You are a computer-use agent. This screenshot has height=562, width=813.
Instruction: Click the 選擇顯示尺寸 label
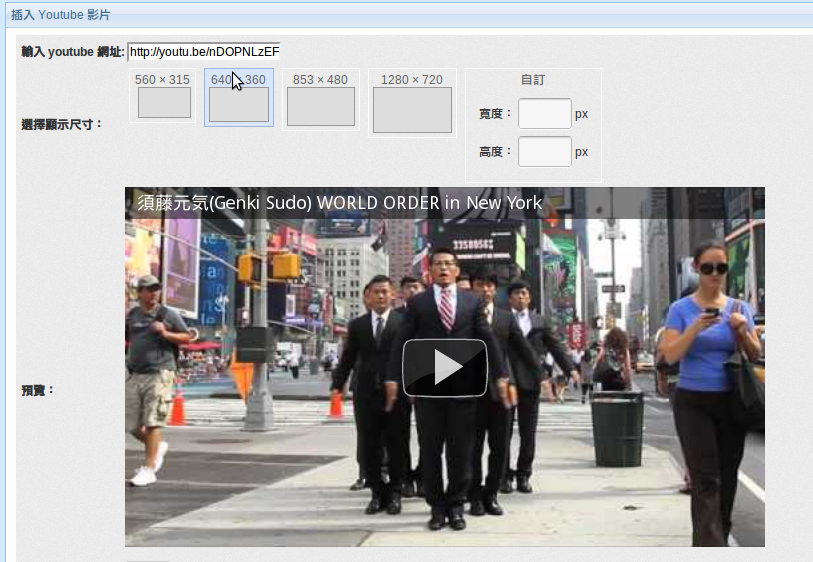(62, 124)
